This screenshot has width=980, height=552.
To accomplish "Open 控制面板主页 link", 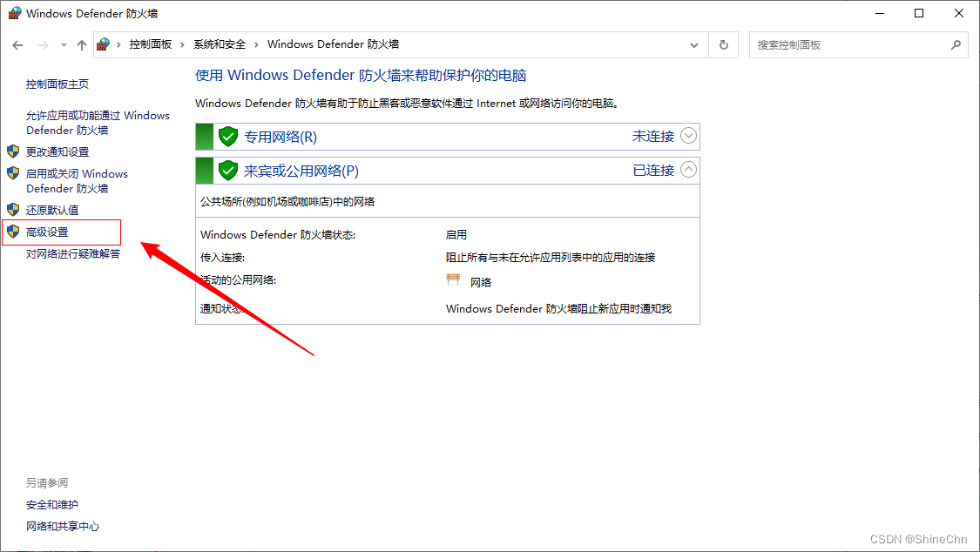I will click(x=57, y=84).
